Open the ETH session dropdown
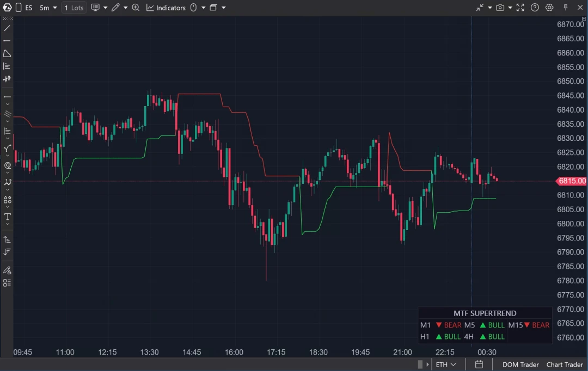The height and width of the screenshot is (371, 588). click(x=446, y=364)
